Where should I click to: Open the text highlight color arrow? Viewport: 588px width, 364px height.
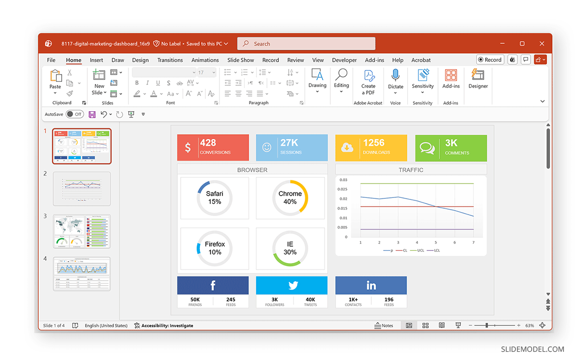point(145,94)
